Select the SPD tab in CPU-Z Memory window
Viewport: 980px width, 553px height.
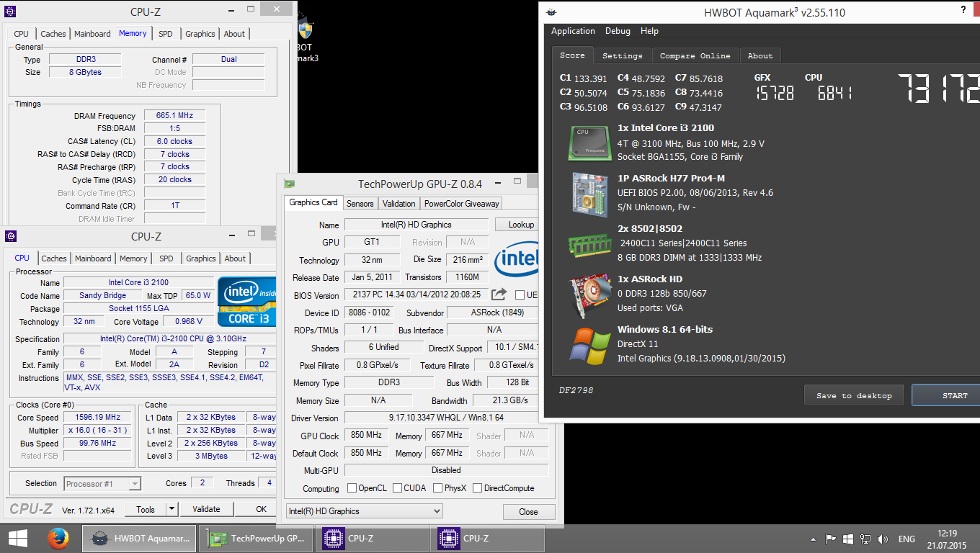[166, 34]
